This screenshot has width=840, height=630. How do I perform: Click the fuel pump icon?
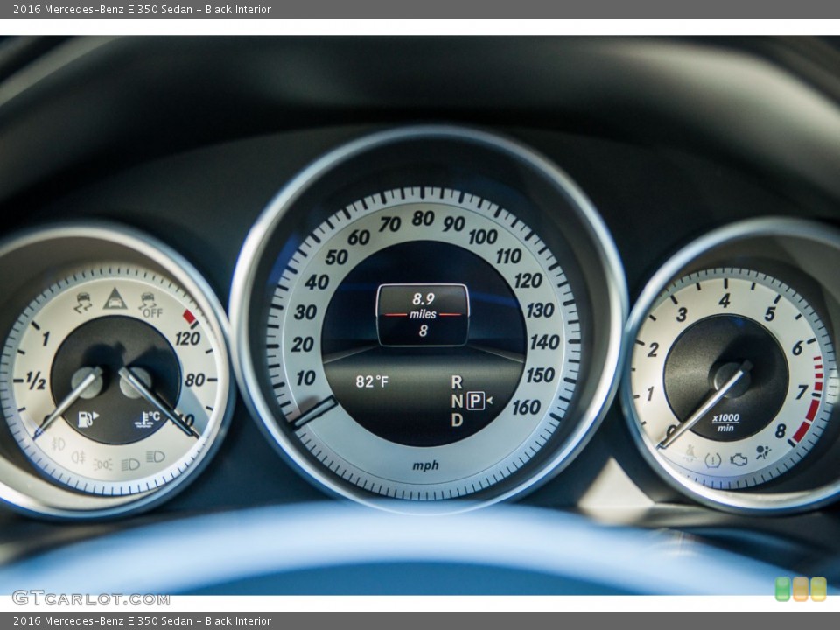click(x=87, y=418)
